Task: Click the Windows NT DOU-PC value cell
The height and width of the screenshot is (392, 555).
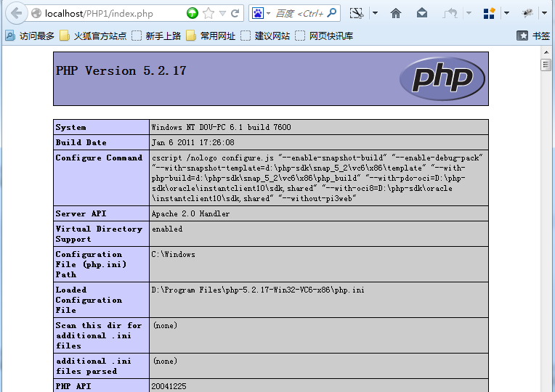Action: pyautogui.click(x=319, y=127)
